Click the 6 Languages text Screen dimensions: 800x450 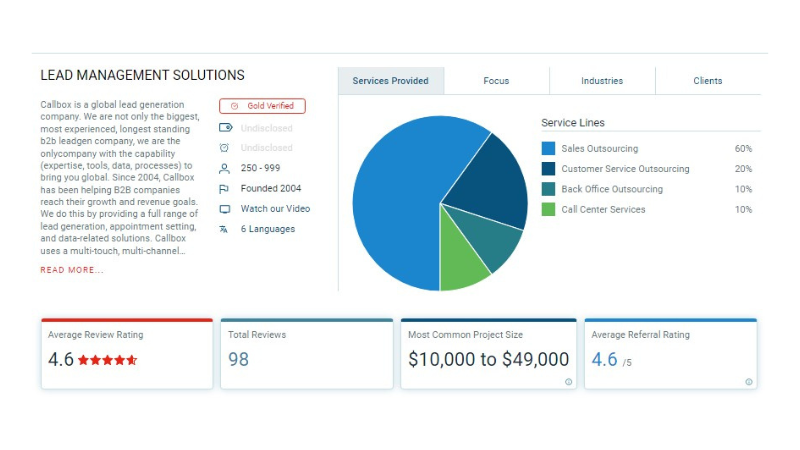point(268,229)
